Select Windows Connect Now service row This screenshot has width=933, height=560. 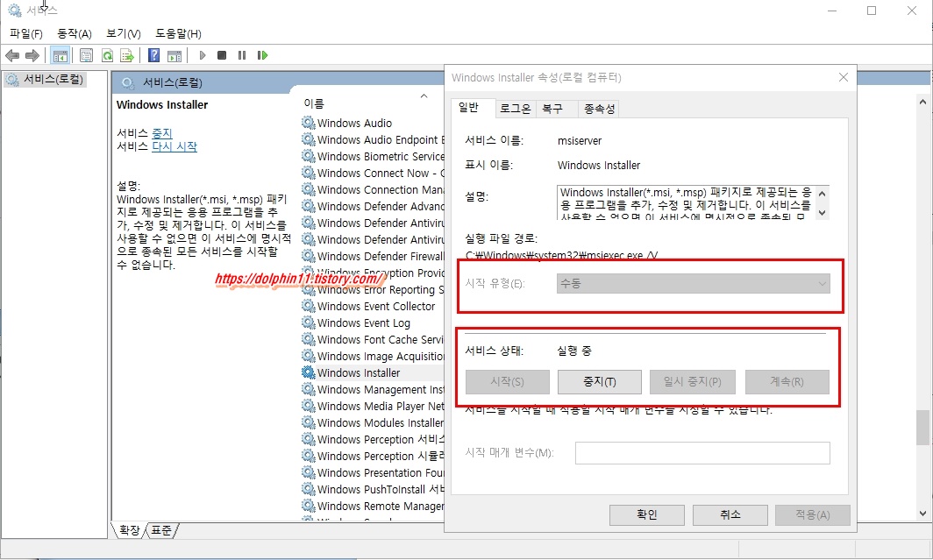point(373,173)
